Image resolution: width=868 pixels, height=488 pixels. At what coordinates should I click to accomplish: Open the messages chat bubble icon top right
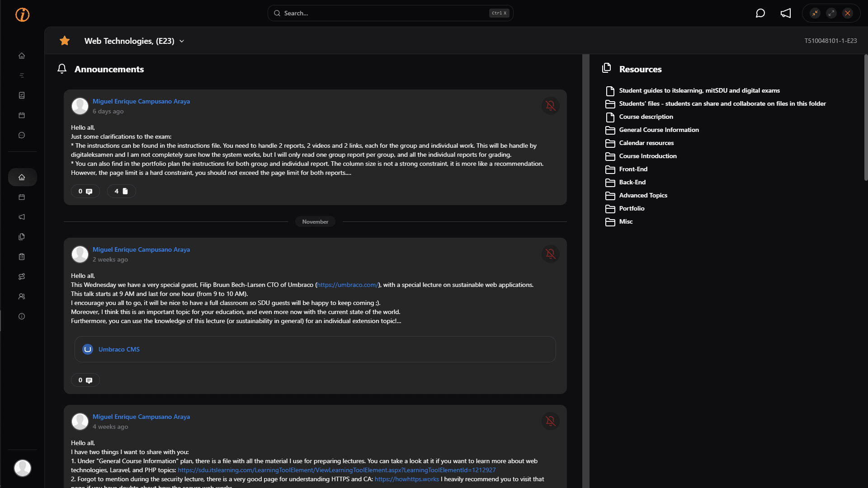[x=761, y=13]
